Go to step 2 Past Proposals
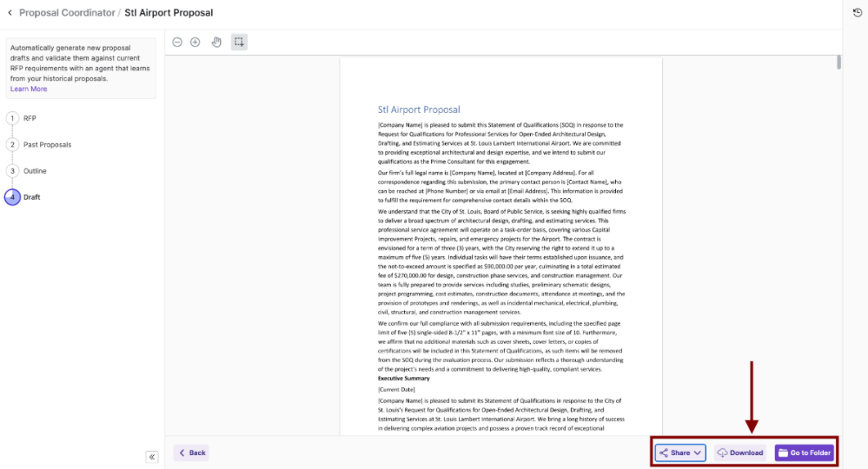Screen dimensions: 868x469 [39, 145]
